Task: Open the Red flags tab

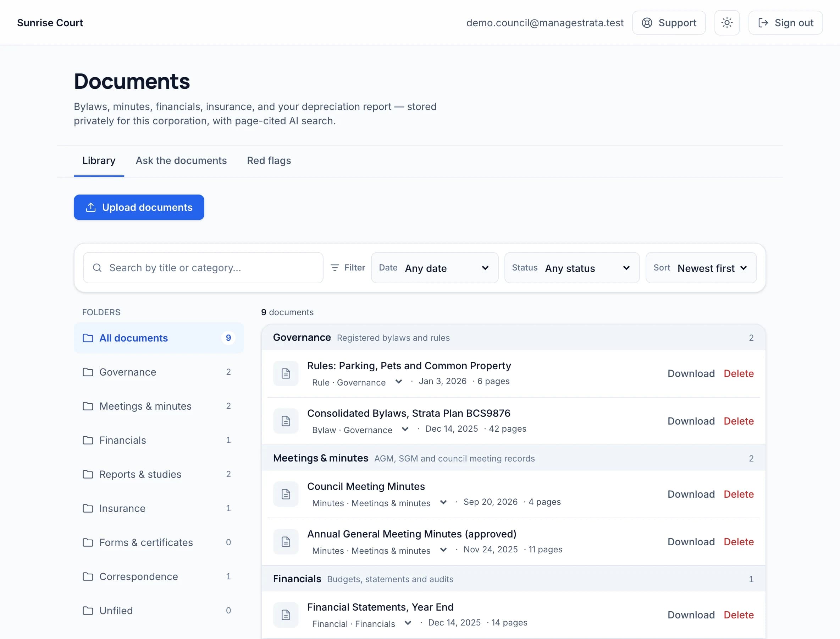Action: click(269, 160)
